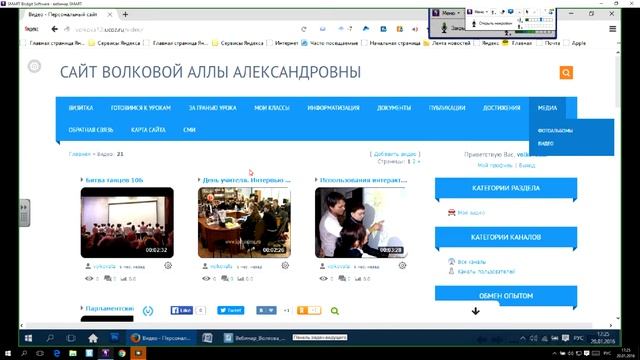Click the 'Мой профиль' link
This screenshot has height=360, width=640.
point(495,165)
